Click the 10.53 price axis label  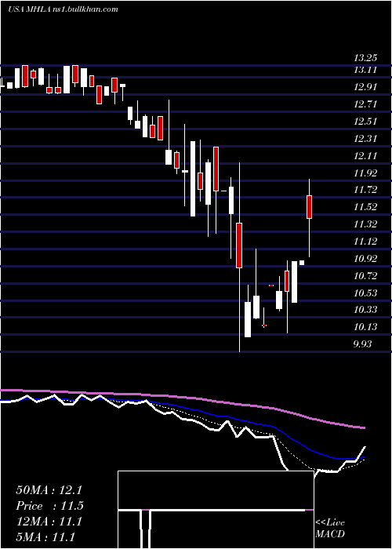tap(365, 293)
